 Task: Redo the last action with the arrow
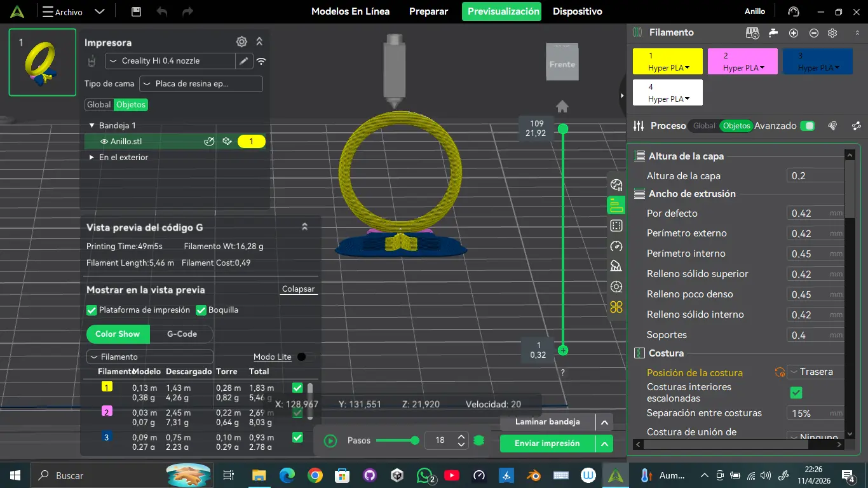click(x=187, y=11)
